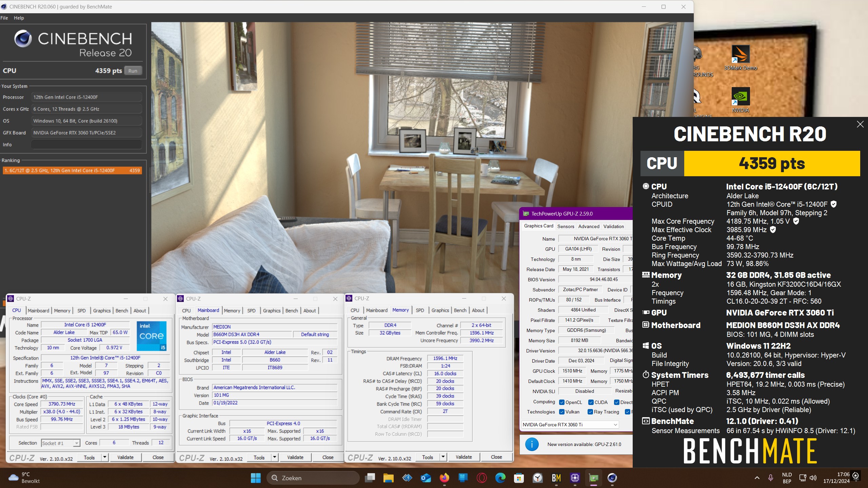Toggle the DirectCompute checkbox in GPU-Z

[x=617, y=402]
